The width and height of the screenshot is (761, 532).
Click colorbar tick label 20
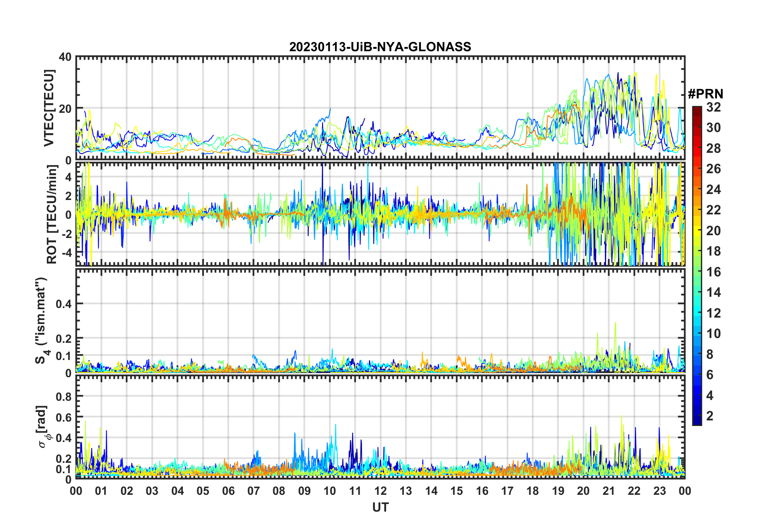713,231
